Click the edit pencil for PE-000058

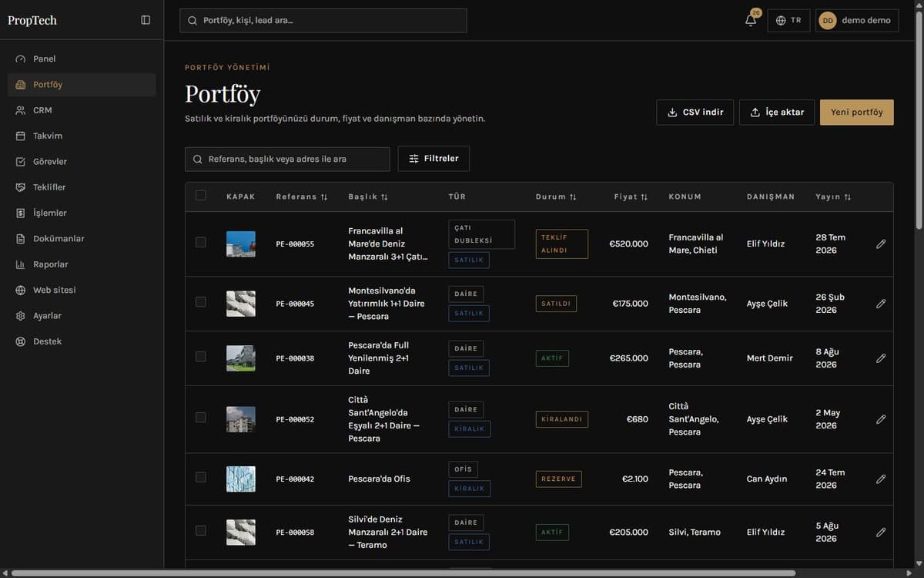point(881,532)
